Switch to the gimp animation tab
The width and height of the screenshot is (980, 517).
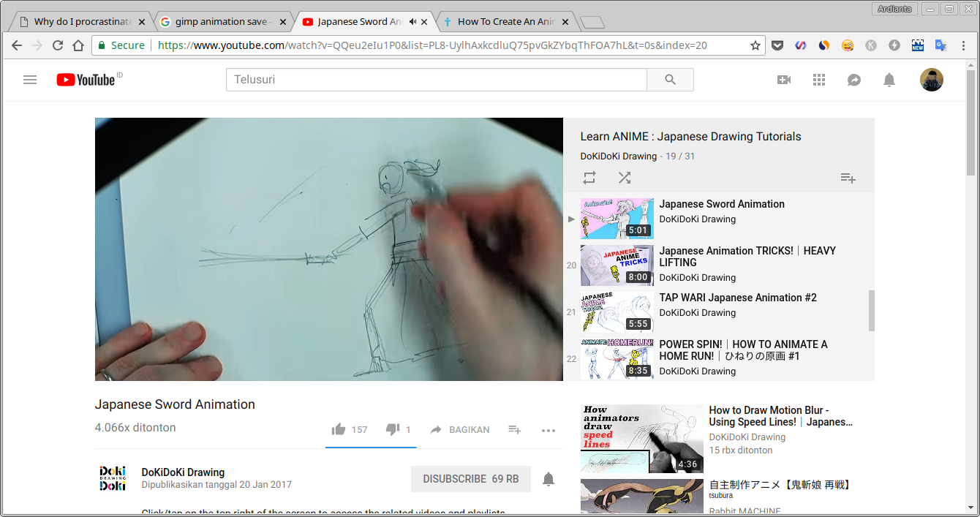click(x=219, y=21)
